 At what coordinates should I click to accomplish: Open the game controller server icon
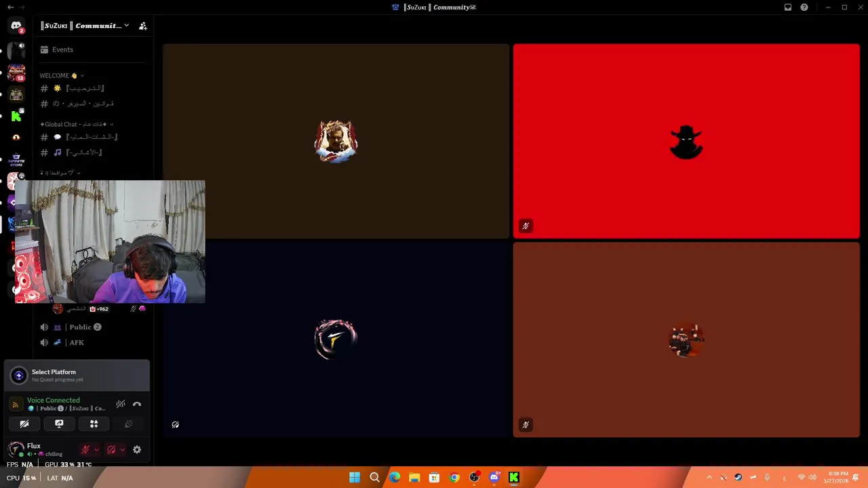click(16, 94)
